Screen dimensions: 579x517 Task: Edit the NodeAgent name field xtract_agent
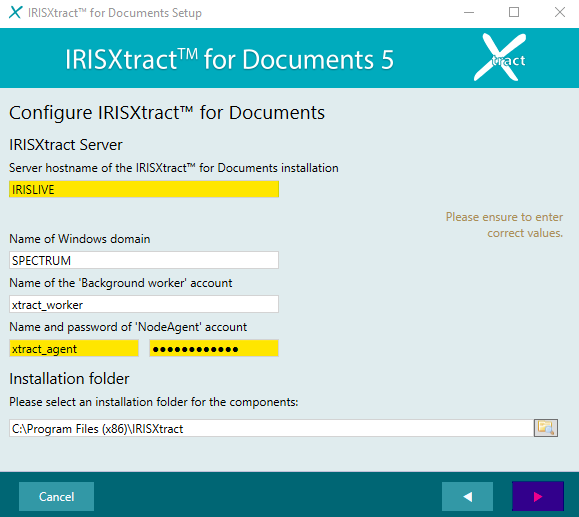click(x=74, y=348)
